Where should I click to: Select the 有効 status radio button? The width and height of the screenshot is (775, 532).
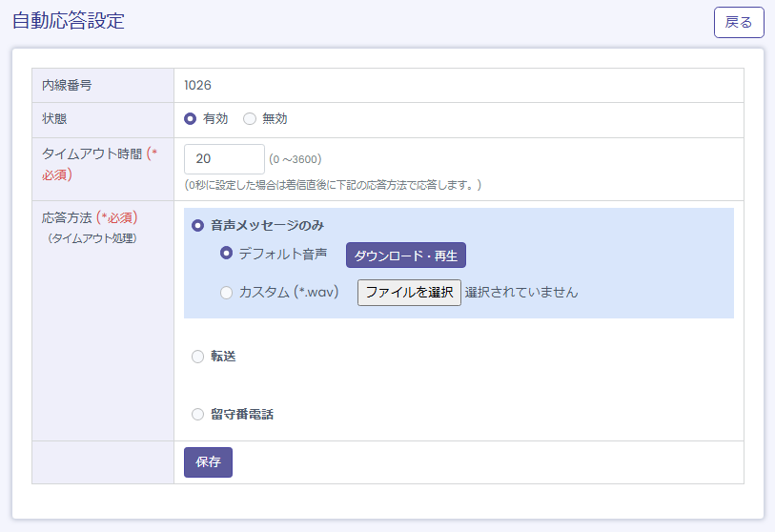pos(190,119)
